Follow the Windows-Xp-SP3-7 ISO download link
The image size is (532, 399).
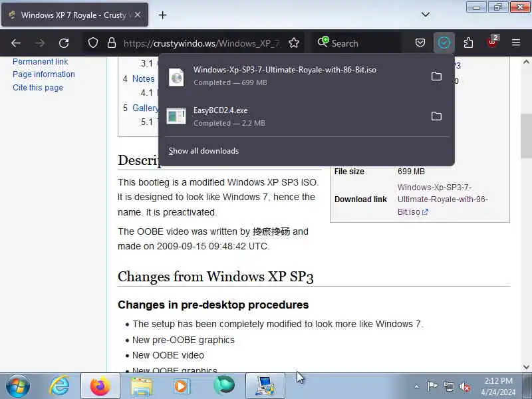click(x=442, y=199)
